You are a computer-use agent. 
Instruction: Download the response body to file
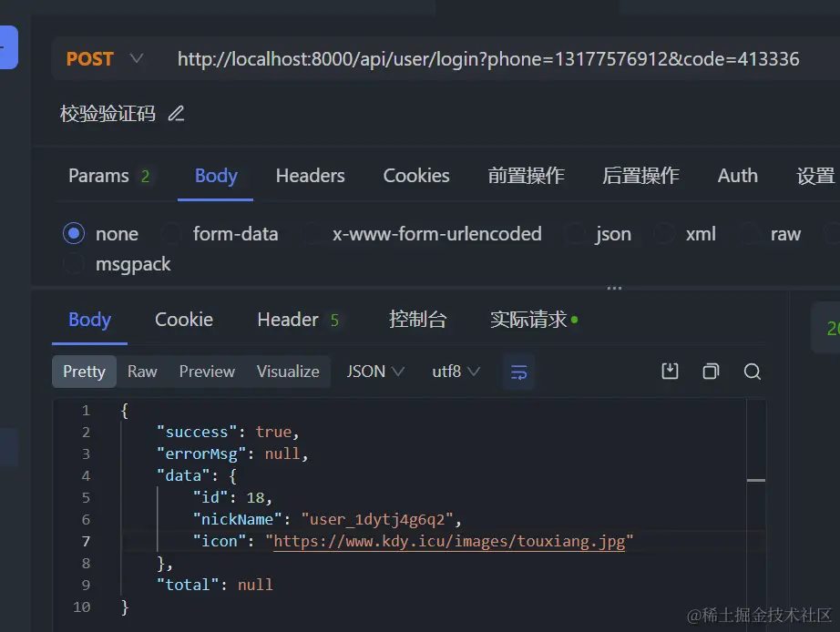click(x=670, y=372)
